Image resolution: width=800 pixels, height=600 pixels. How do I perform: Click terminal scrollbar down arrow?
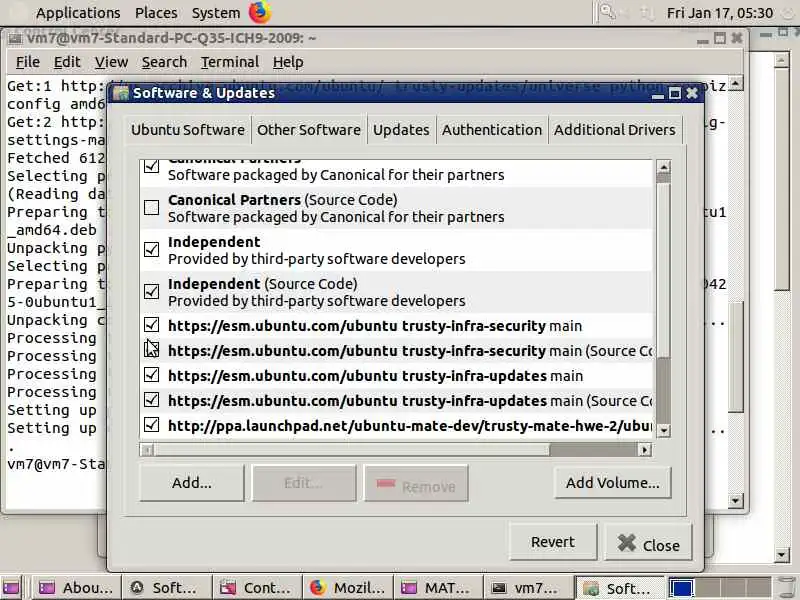coord(735,501)
